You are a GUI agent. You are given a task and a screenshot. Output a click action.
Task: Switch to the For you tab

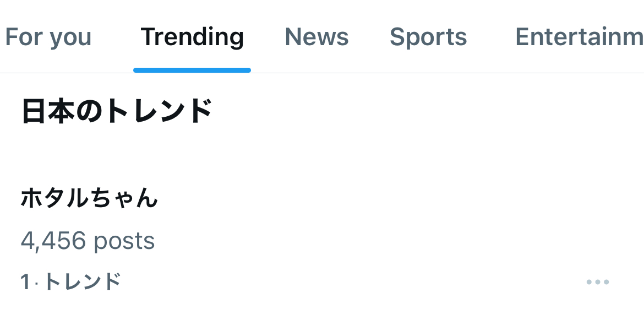(x=48, y=37)
